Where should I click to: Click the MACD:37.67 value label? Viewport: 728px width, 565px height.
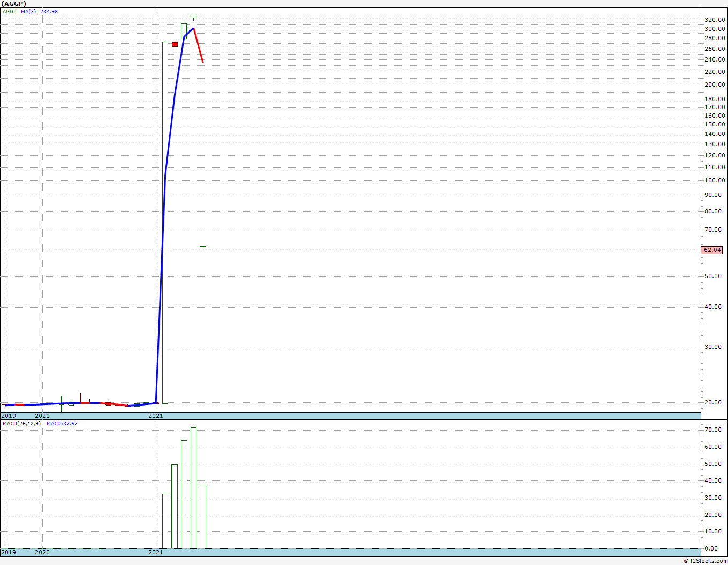[x=62, y=424]
